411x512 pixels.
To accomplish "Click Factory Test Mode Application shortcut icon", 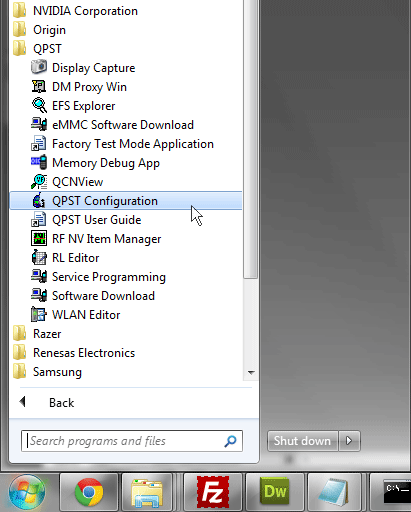I will click(39, 144).
